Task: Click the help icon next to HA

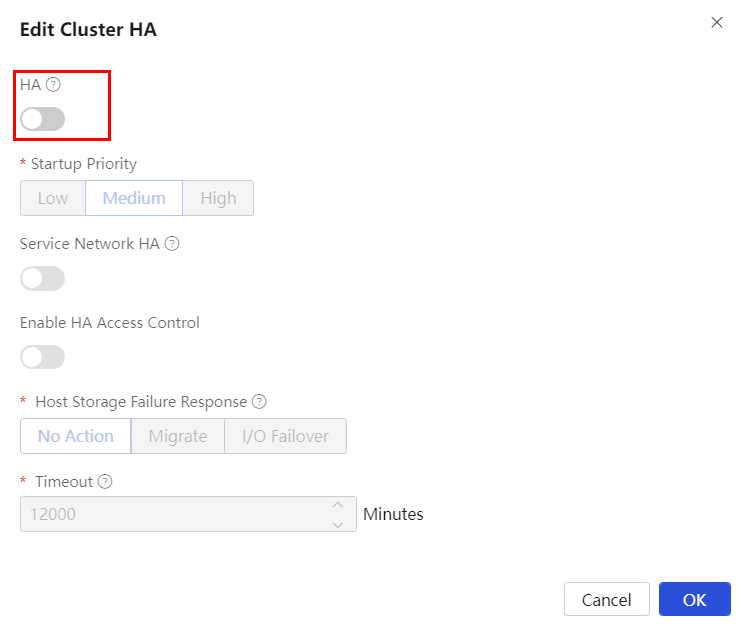Action: tap(53, 85)
